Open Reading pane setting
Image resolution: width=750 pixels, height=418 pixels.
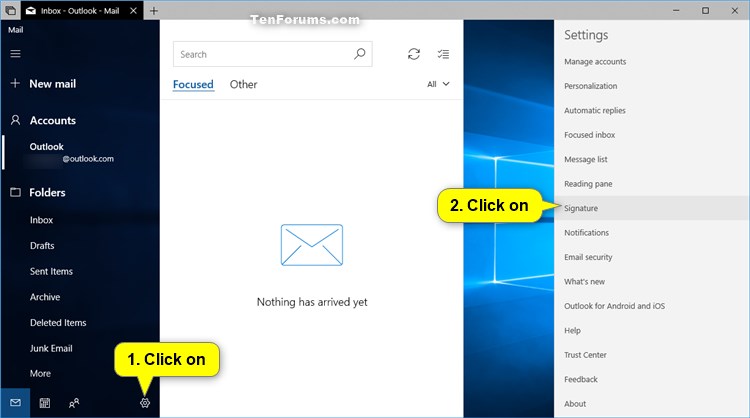652,184
